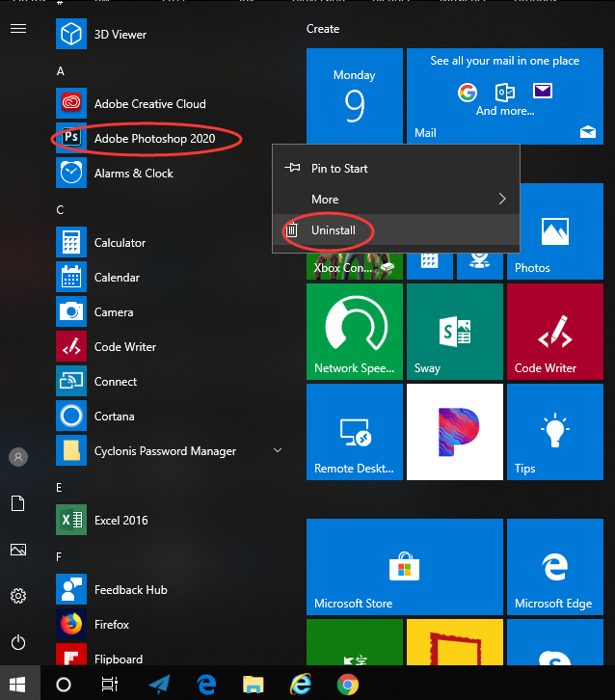Open the Code Writer tile
Viewport: 615px width, 700px height.
pyautogui.click(x=555, y=332)
